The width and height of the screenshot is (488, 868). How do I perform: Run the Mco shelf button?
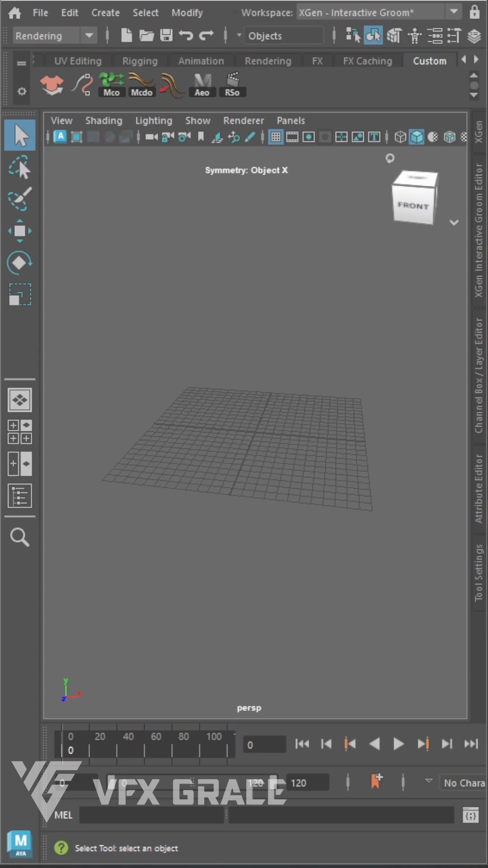point(112,85)
